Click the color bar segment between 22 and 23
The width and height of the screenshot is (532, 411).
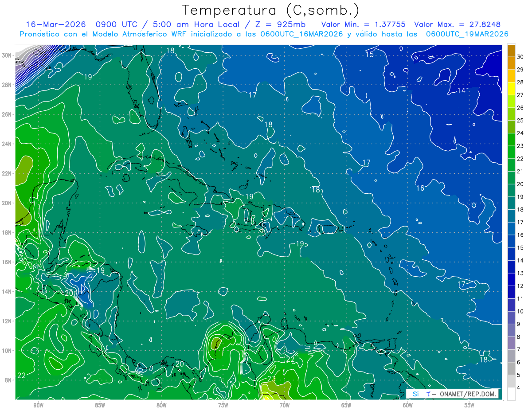point(511,152)
